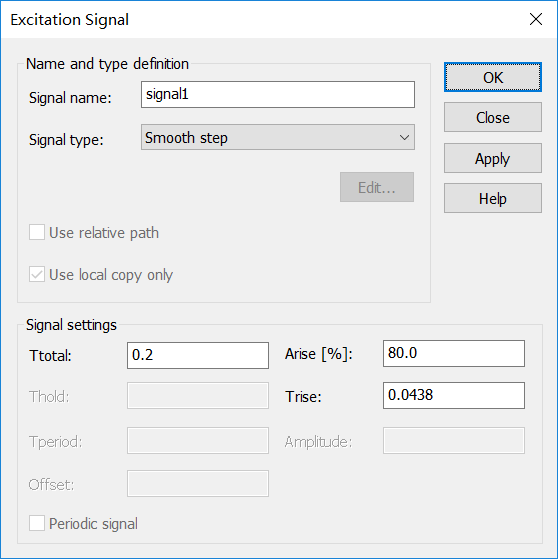This screenshot has height=559, width=558.
Task: Click the Trise input field
Action: [454, 395]
